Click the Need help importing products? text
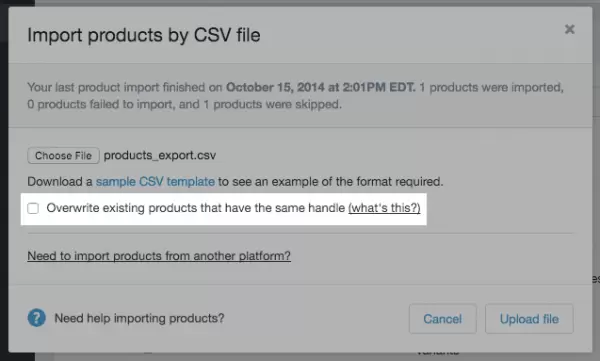 (139, 318)
